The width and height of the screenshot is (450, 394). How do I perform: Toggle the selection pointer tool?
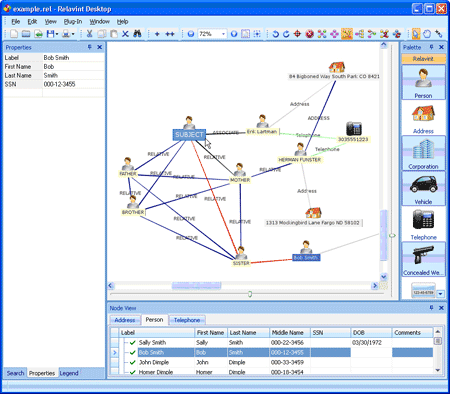click(416, 34)
